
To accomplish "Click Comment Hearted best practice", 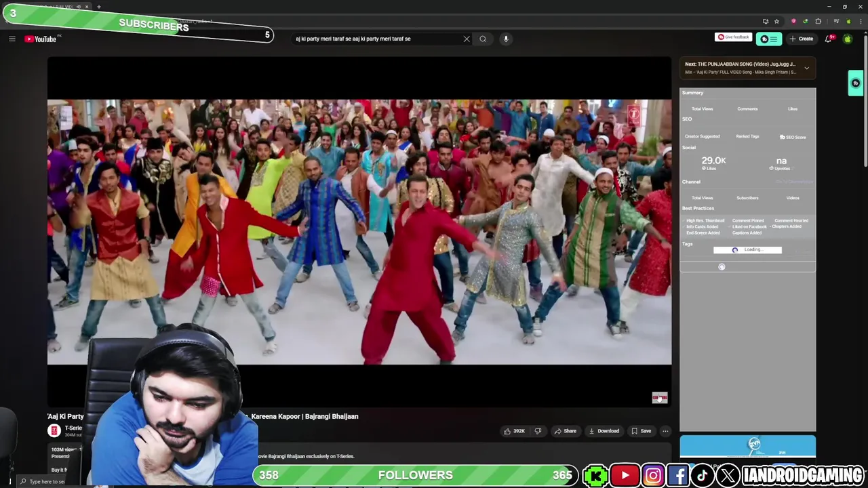I will [791, 221].
